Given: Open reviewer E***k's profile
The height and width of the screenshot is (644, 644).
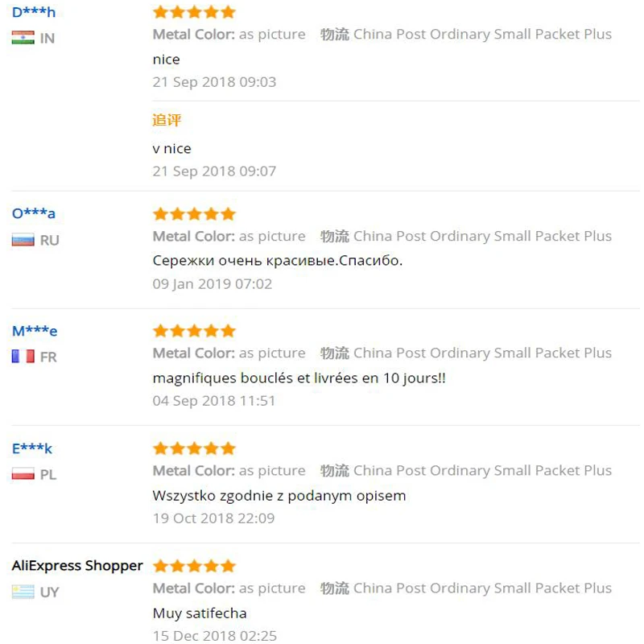Looking at the screenshot, I should click(32, 448).
